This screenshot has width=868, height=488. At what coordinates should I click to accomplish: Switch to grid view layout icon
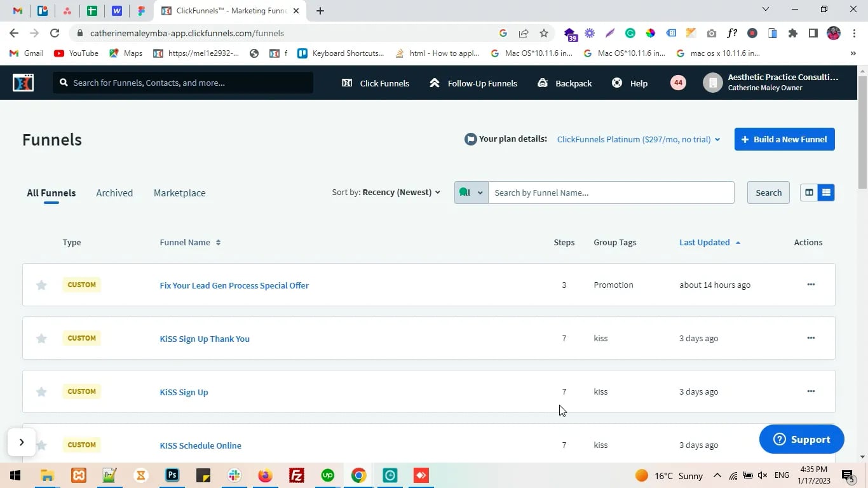click(x=809, y=193)
